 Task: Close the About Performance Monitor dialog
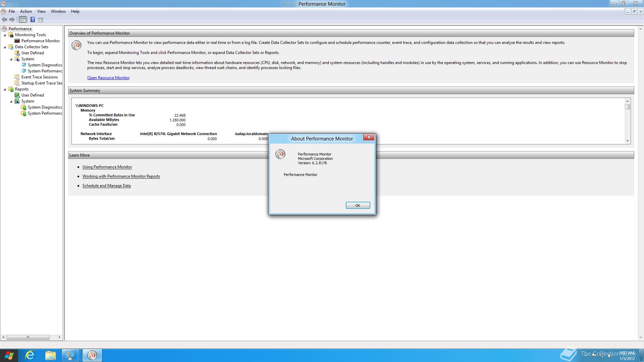click(x=369, y=137)
